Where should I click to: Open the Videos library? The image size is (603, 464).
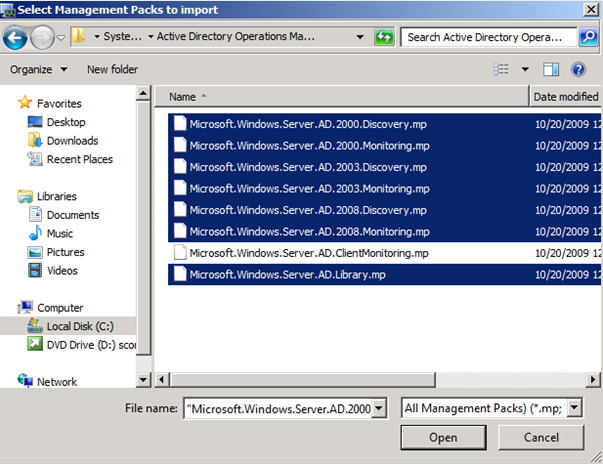pyautogui.click(x=62, y=271)
